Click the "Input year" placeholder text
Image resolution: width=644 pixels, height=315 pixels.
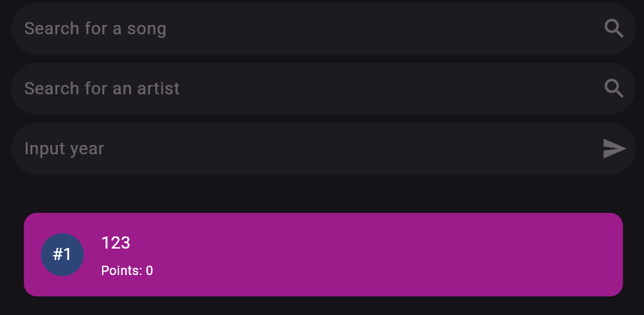[64, 149]
